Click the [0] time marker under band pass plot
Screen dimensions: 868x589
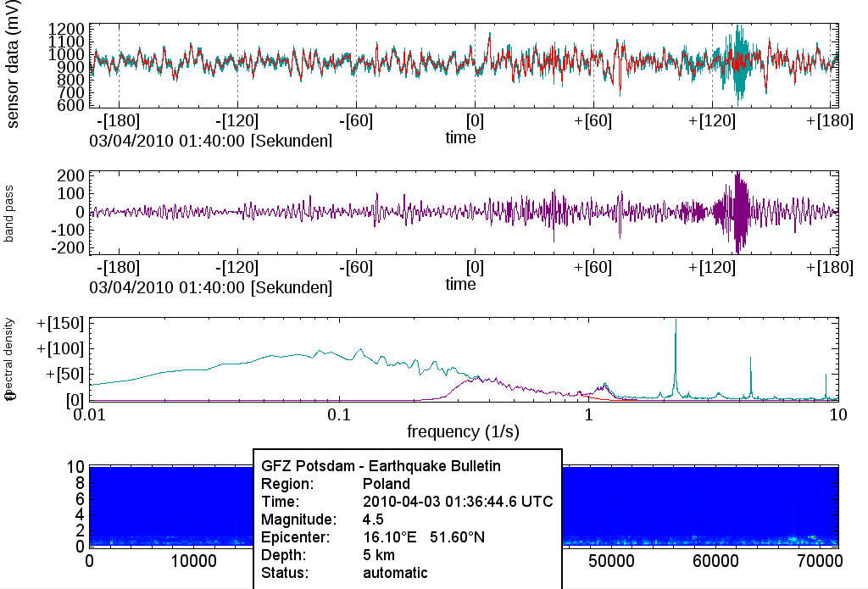(x=475, y=268)
